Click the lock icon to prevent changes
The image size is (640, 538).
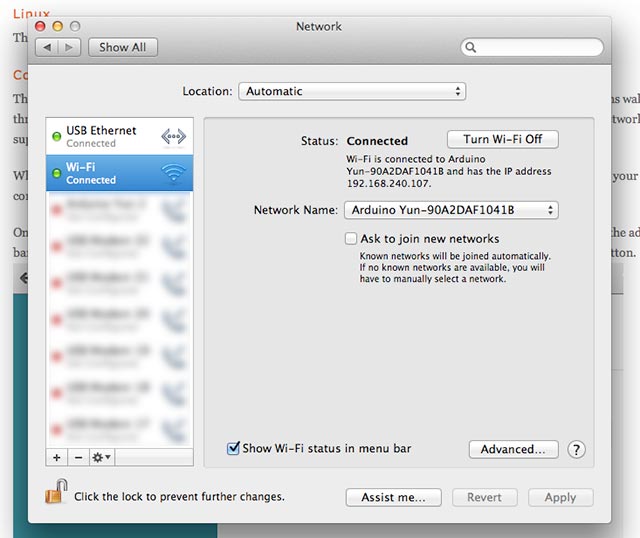click(x=56, y=492)
